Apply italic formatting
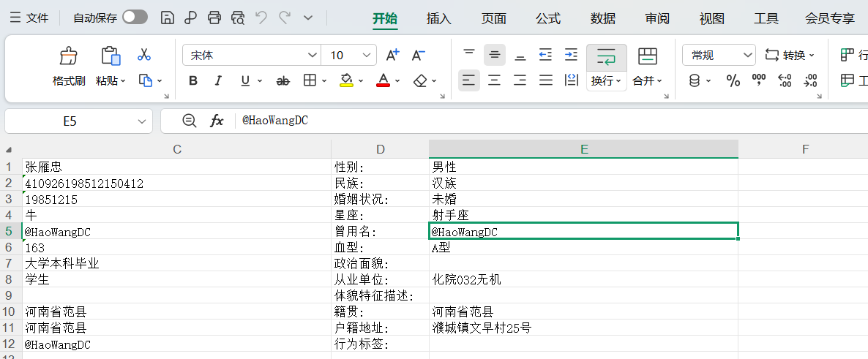Image resolution: width=868 pixels, height=359 pixels. [218, 80]
